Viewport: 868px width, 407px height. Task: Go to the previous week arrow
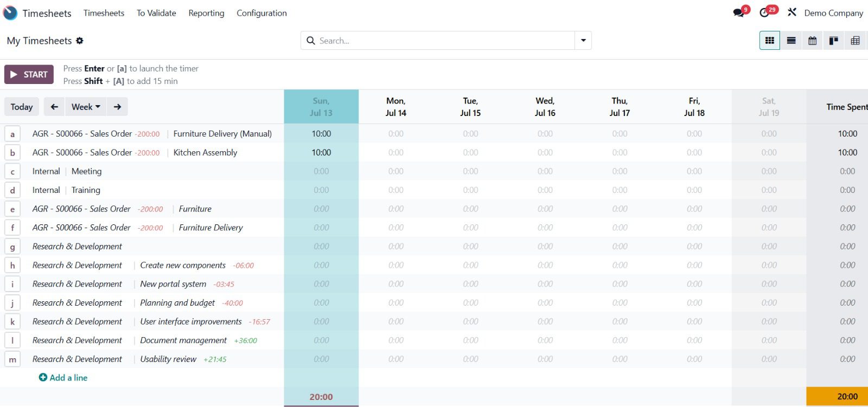click(54, 107)
